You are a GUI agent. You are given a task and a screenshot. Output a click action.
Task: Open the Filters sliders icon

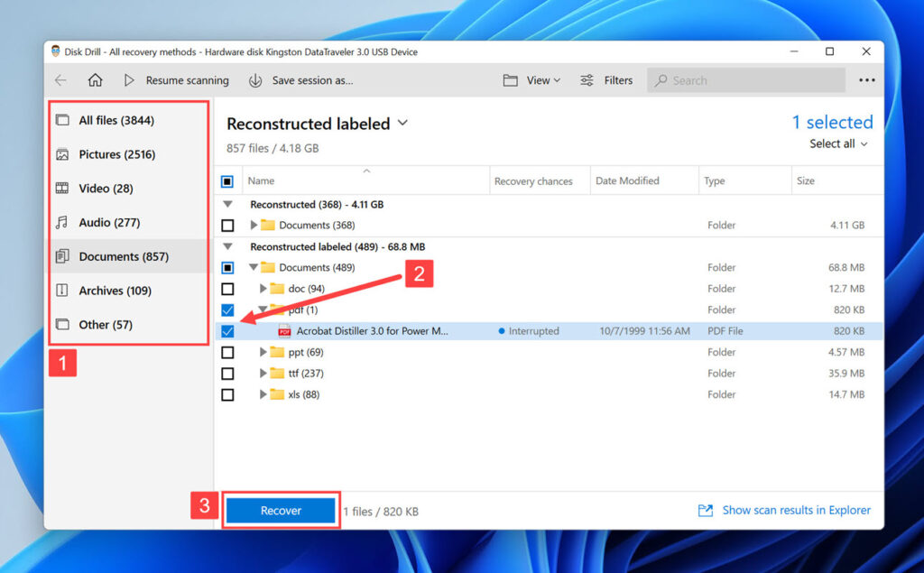(587, 80)
